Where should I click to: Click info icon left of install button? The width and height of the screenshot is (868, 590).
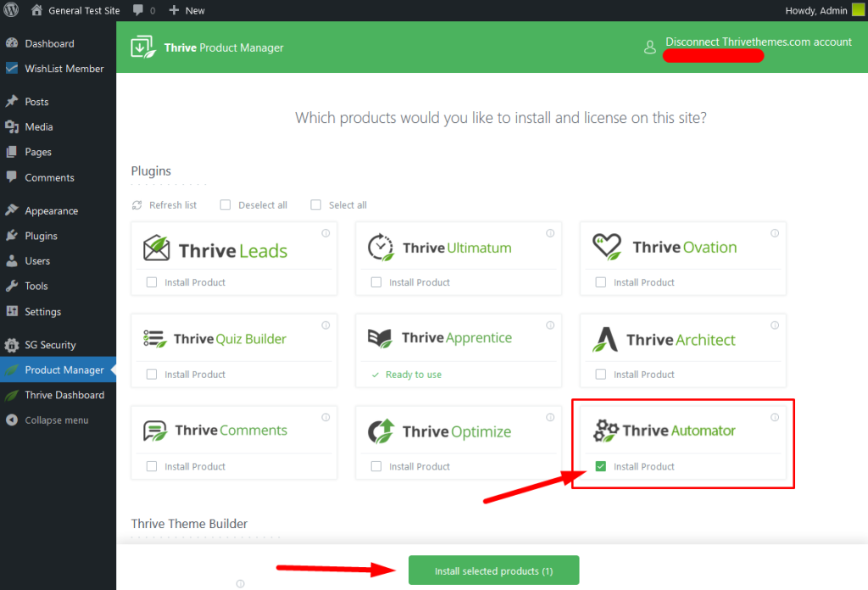240,584
